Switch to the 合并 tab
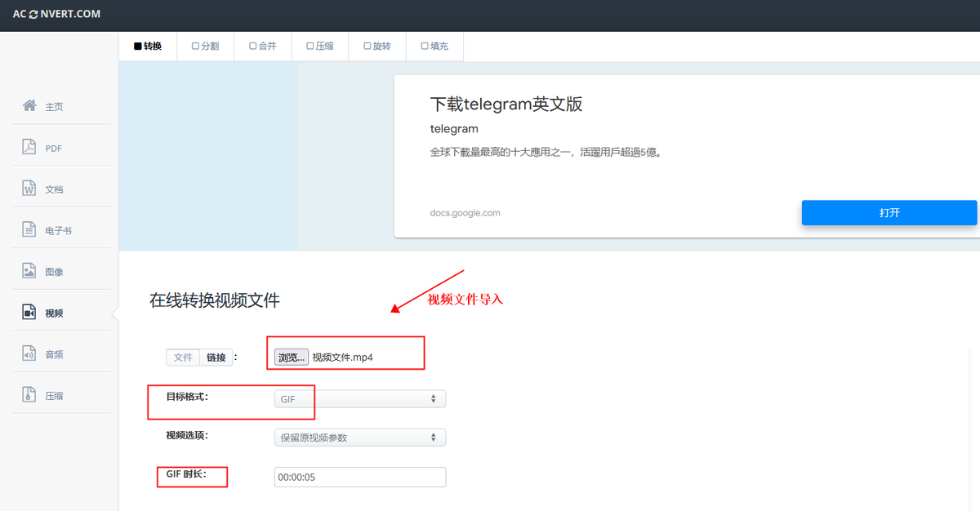Viewport: 980px width, 511px height. pos(262,47)
